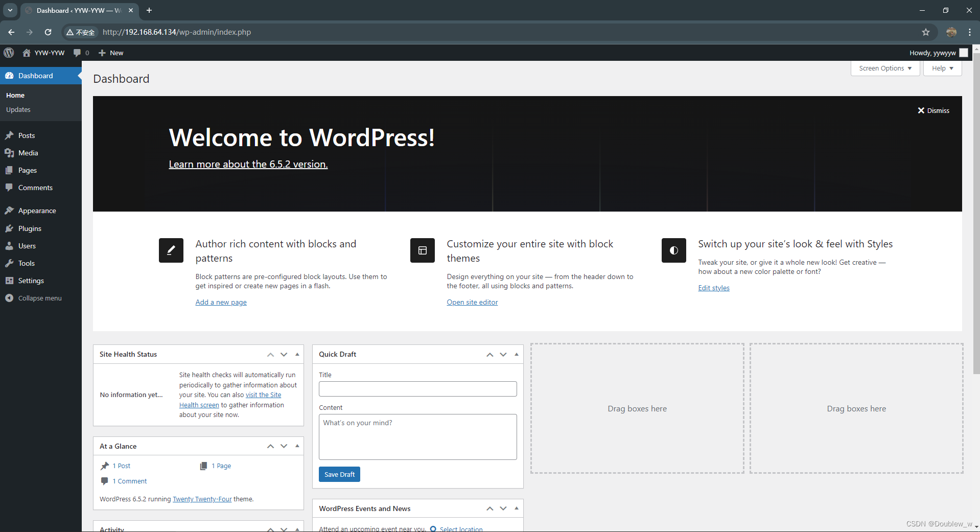This screenshot has width=980, height=532.
Task: Collapse the admin sidebar menu
Action: click(x=10, y=298)
